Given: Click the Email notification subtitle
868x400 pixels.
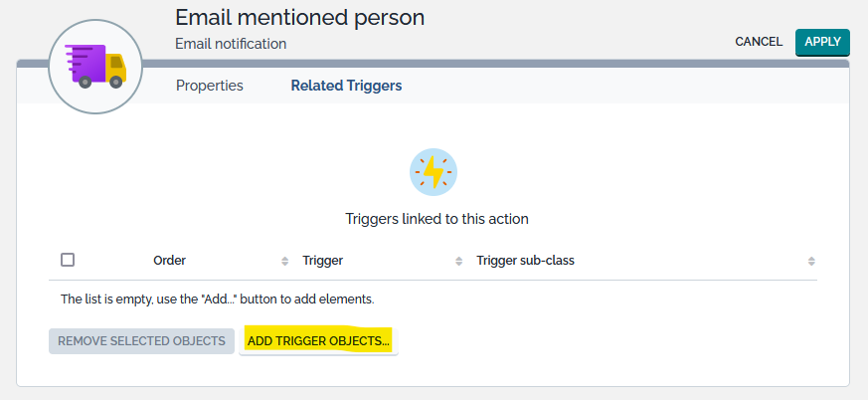Looking at the screenshot, I should tap(231, 44).
